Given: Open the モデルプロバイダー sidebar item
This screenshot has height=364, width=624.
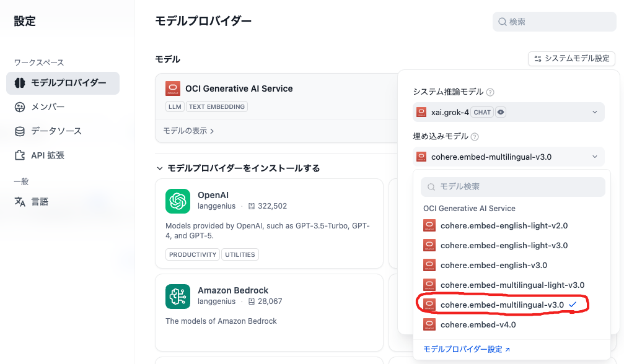Looking at the screenshot, I should pyautogui.click(x=63, y=83).
